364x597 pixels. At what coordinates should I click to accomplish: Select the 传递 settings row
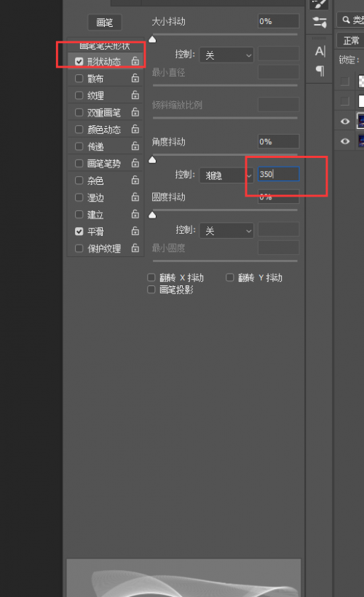pos(106,146)
